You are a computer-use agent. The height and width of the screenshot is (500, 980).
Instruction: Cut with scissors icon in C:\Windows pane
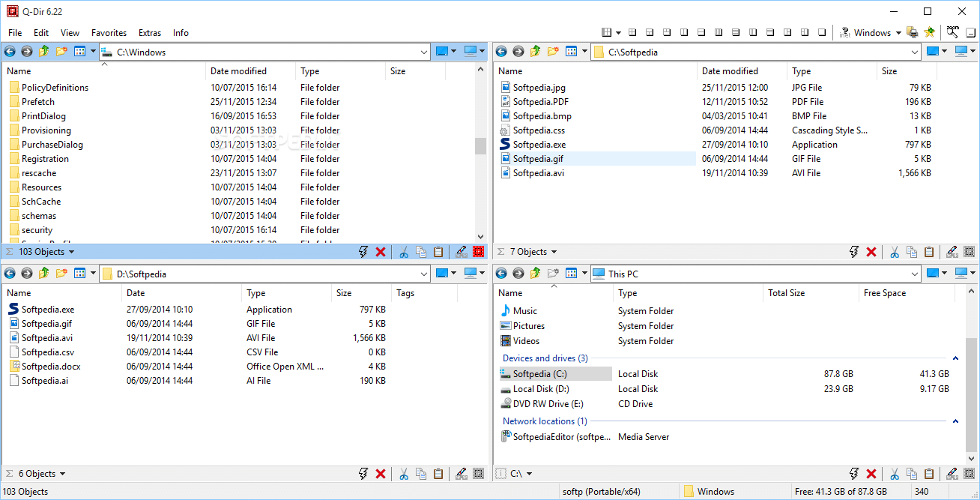(403, 252)
